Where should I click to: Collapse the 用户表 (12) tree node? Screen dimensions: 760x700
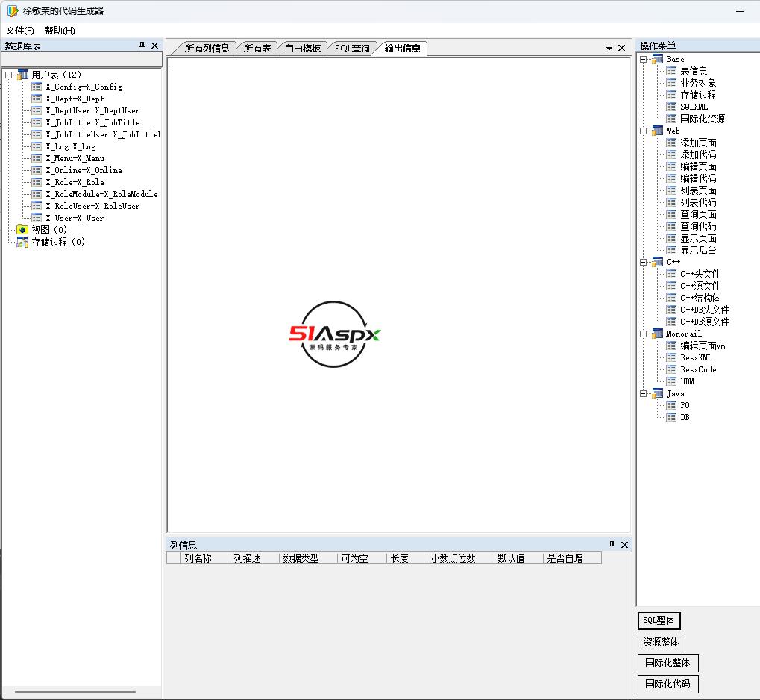[x=8, y=75]
